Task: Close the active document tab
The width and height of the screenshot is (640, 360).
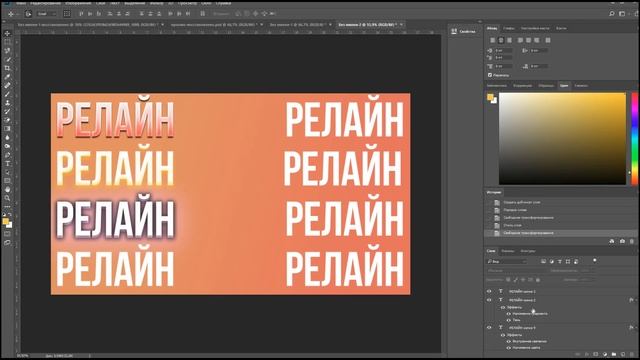Action: tap(402, 25)
